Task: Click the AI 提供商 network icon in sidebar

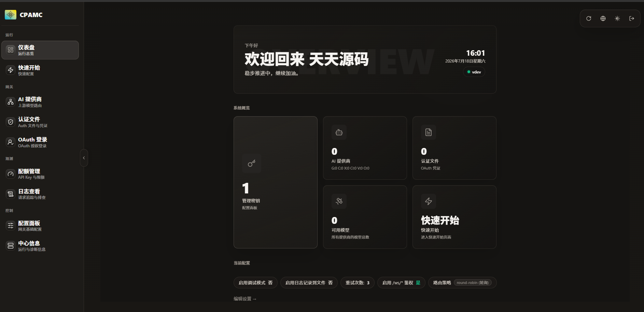Action: [11, 102]
